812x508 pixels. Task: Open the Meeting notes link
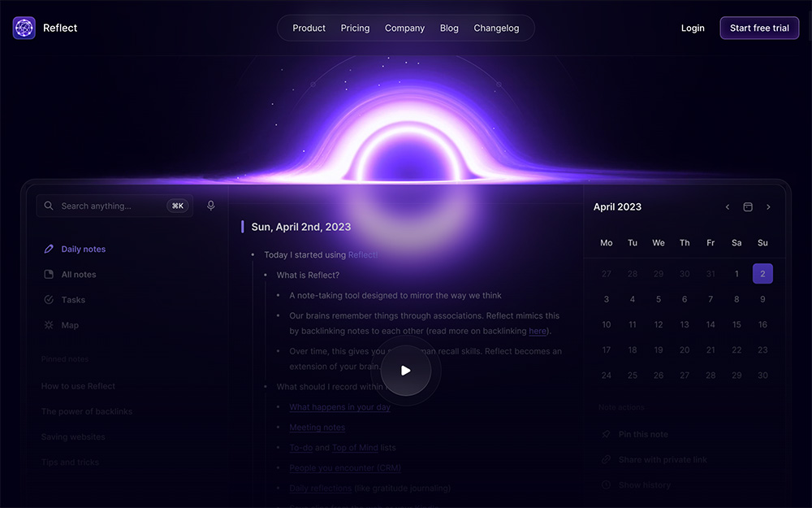tap(317, 428)
